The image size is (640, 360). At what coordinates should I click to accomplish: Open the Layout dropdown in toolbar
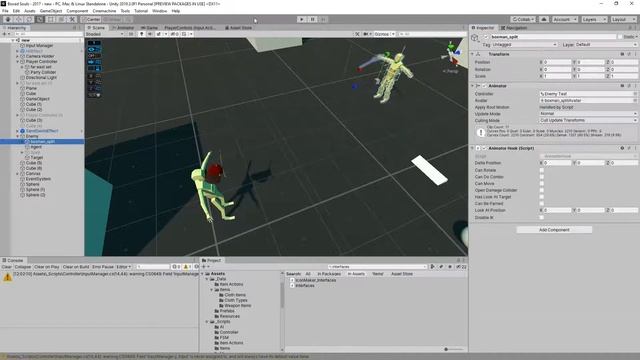point(623,19)
